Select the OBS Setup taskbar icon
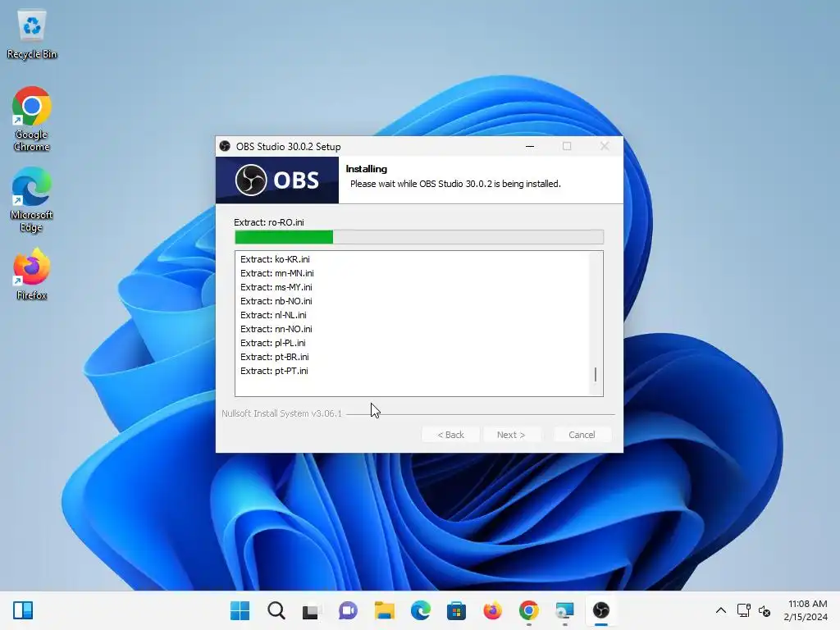This screenshot has height=630, width=840. coord(601,610)
